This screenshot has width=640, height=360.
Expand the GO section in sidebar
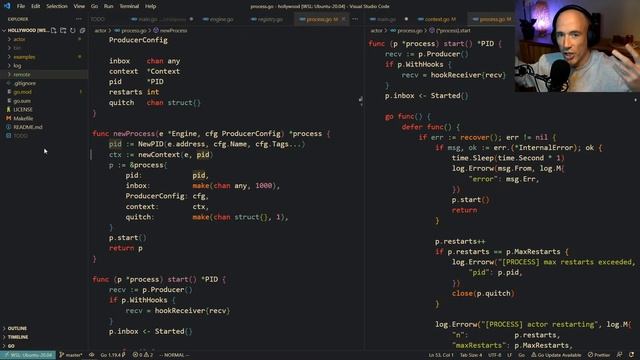[44, 346]
